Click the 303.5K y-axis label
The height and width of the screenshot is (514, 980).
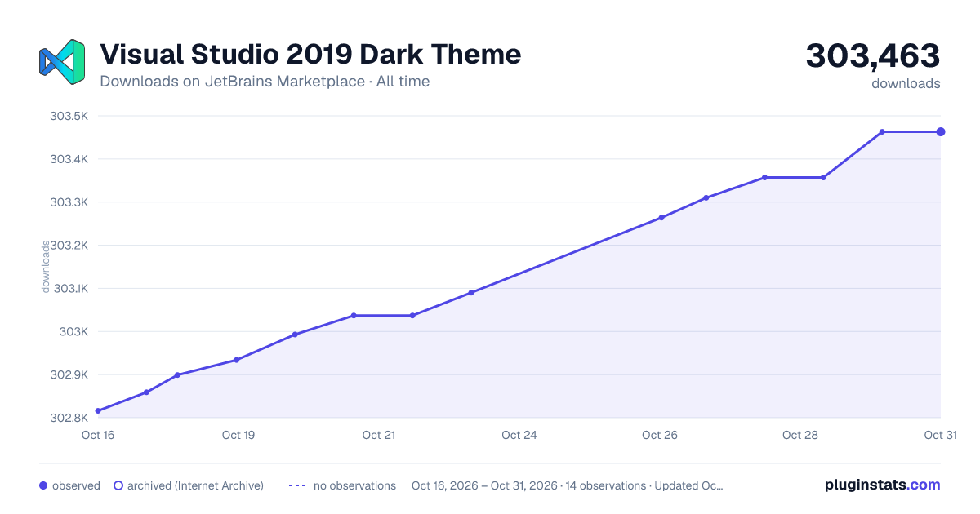pyautogui.click(x=69, y=116)
